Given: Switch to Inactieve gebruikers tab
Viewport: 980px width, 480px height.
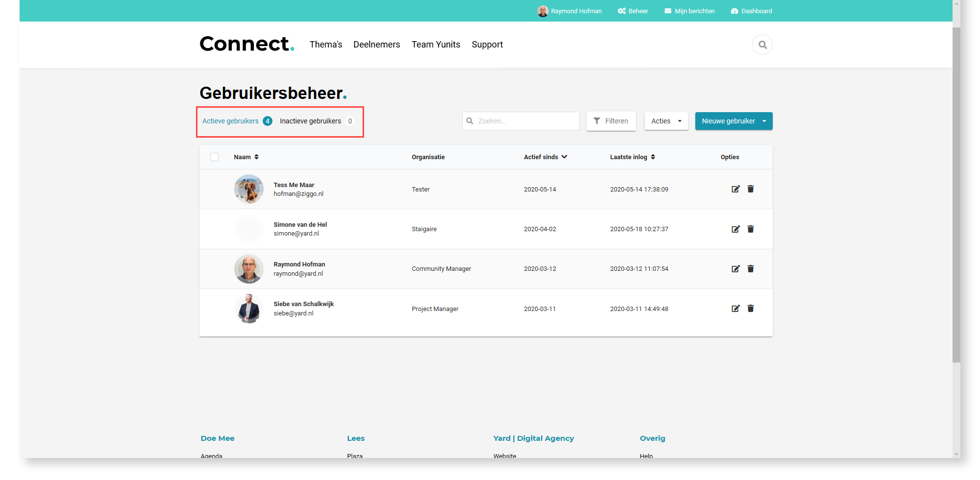Looking at the screenshot, I should coord(317,121).
